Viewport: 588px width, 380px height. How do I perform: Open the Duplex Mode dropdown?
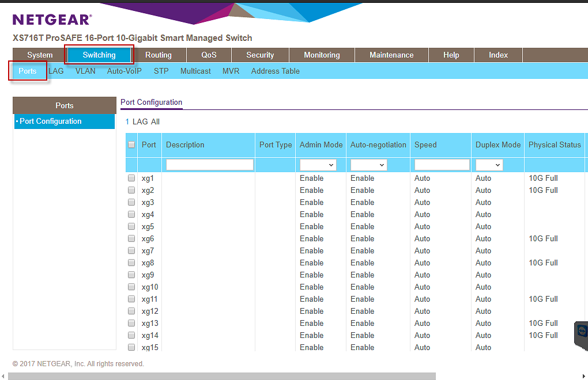coord(489,165)
